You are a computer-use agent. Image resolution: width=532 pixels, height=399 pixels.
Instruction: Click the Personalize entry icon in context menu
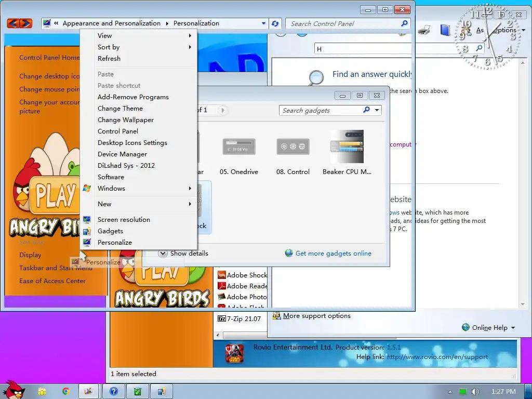[87, 243]
